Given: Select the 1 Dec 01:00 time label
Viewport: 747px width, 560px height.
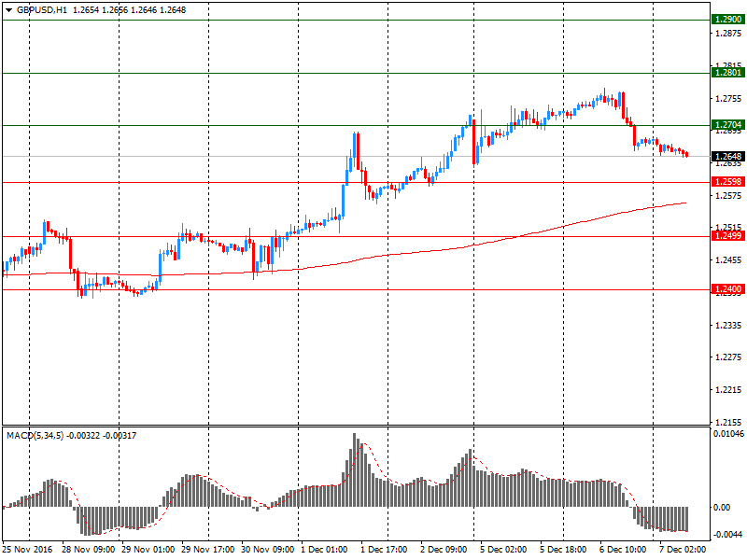Looking at the screenshot, I should coord(324,550).
